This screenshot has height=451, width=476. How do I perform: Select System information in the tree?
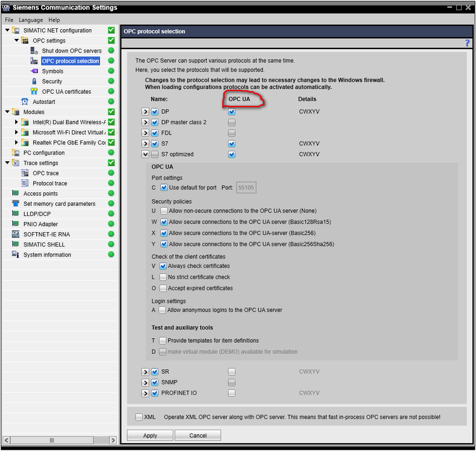pos(47,255)
